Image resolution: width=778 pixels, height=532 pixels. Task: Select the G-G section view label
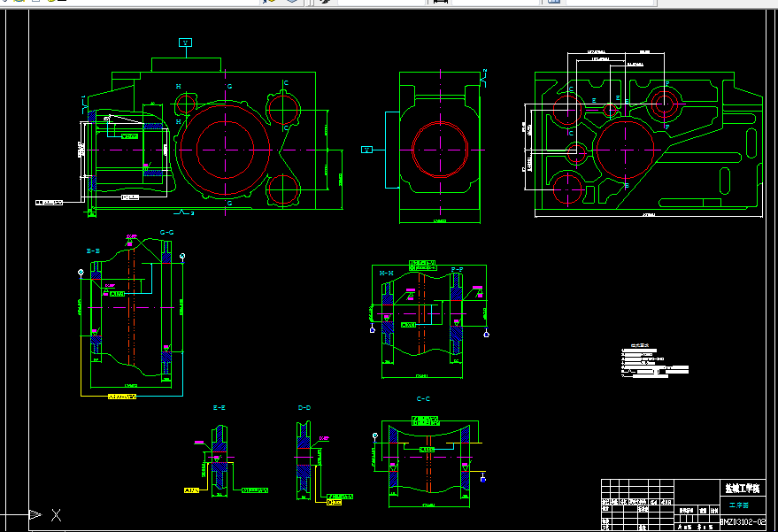166,232
